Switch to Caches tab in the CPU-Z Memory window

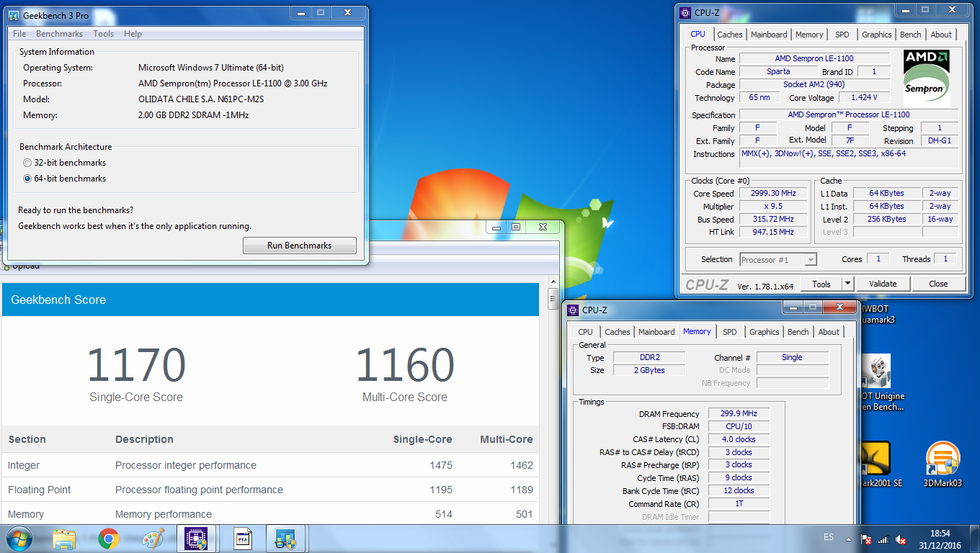tap(617, 332)
